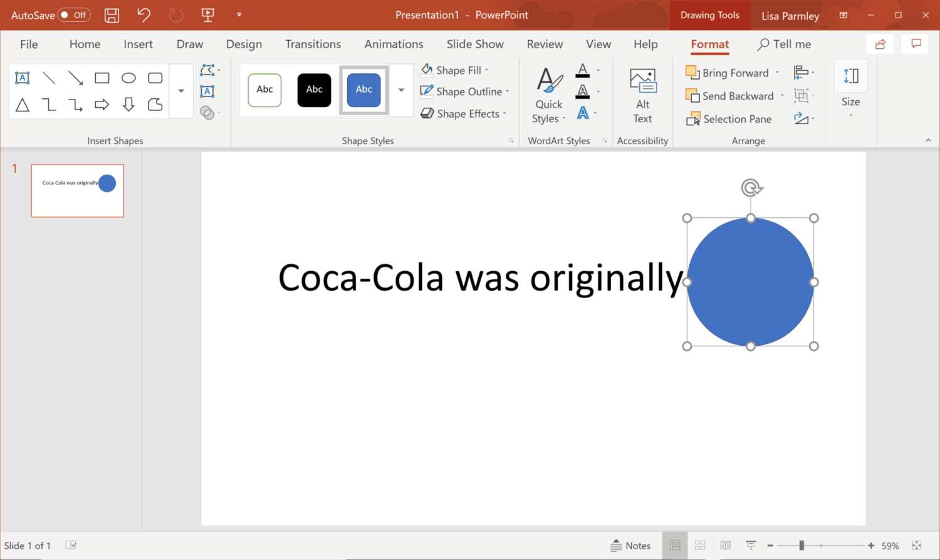Screen dimensions: 940x560
Task: Open the Send Backward dropdown arrow
Action: point(782,96)
